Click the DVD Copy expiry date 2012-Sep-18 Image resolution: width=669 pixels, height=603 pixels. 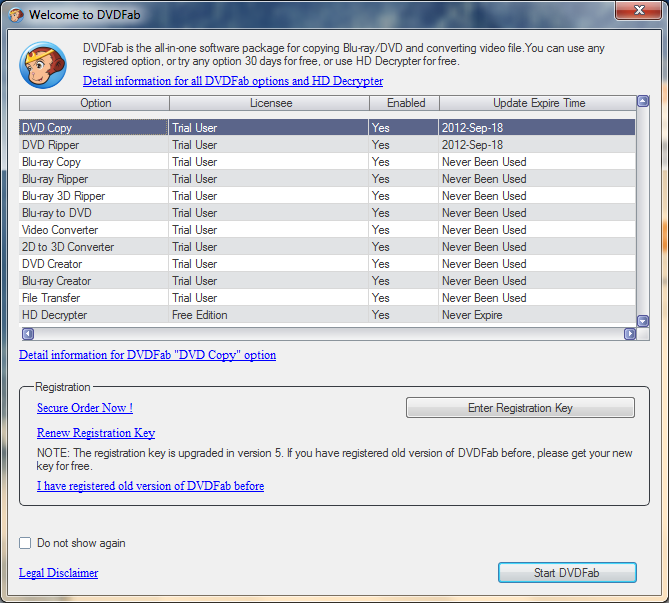click(x=537, y=128)
